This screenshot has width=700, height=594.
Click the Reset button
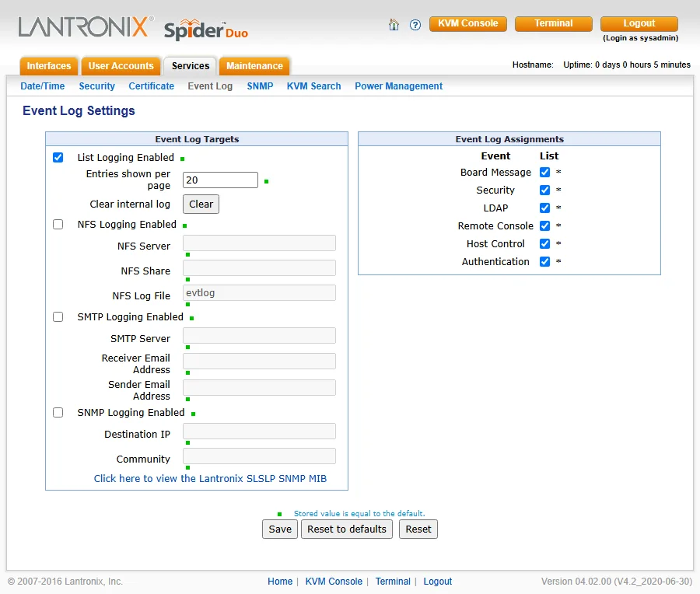418,529
